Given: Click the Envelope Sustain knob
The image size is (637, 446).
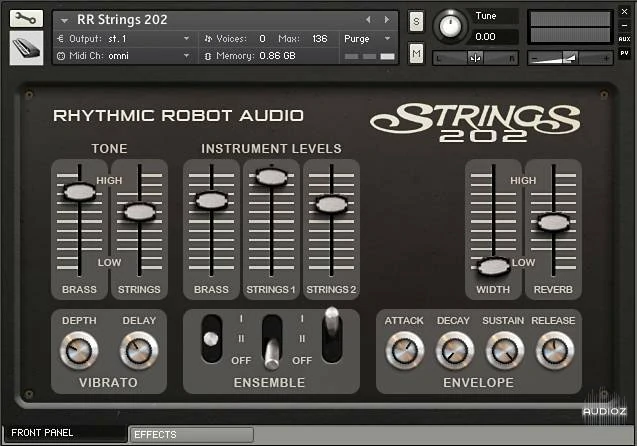Looking at the screenshot, I should [505, 351].
